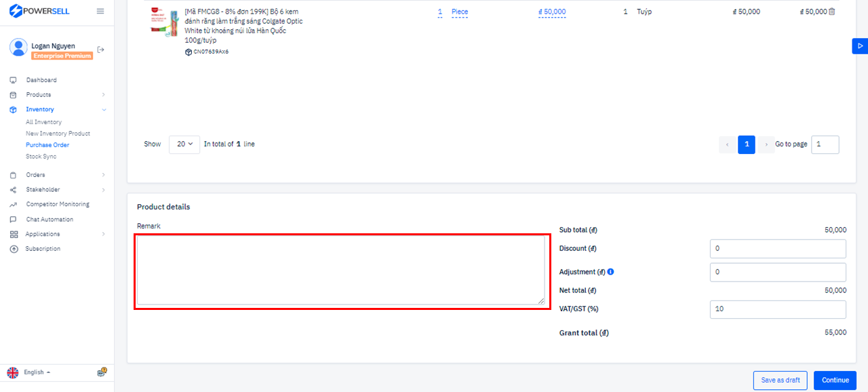Click the Enterprise Premium badge
Screen dimensions: 868x392
pyautogui.click(x=62, y=56)
